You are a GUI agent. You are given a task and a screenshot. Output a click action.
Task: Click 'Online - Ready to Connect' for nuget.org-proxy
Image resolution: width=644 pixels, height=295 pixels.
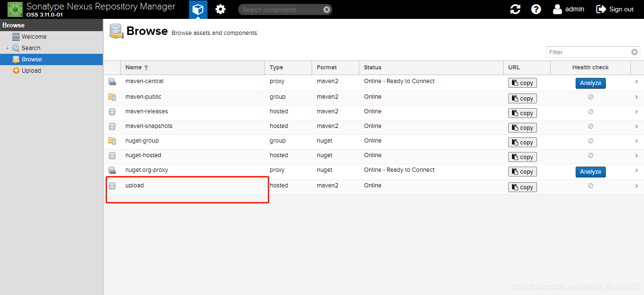pyautogui.click(x=399, y=170)
